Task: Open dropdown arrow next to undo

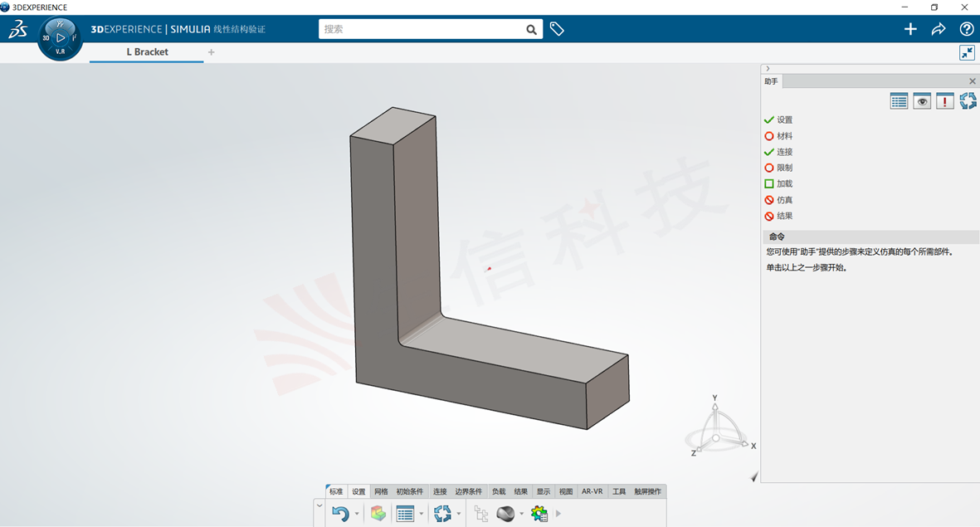Action: (x=357, y=514)
